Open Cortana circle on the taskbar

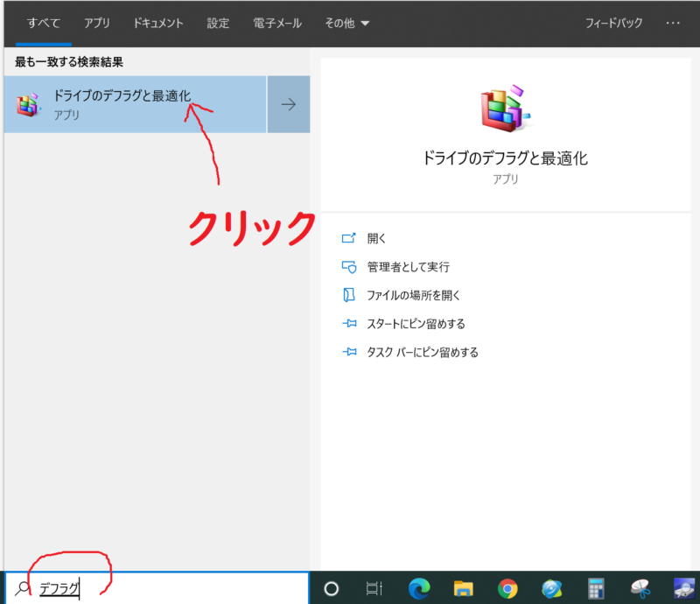(x=332, y=588)
